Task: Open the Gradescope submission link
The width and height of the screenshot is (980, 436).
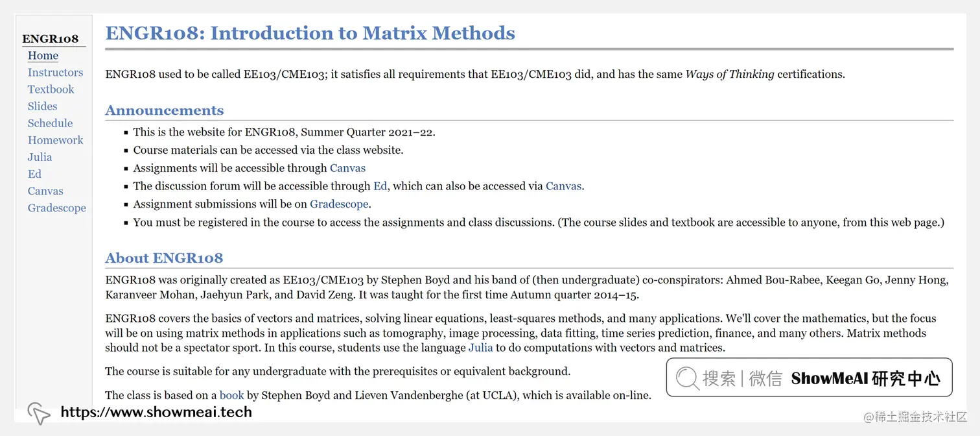Action: click(339, 204)
